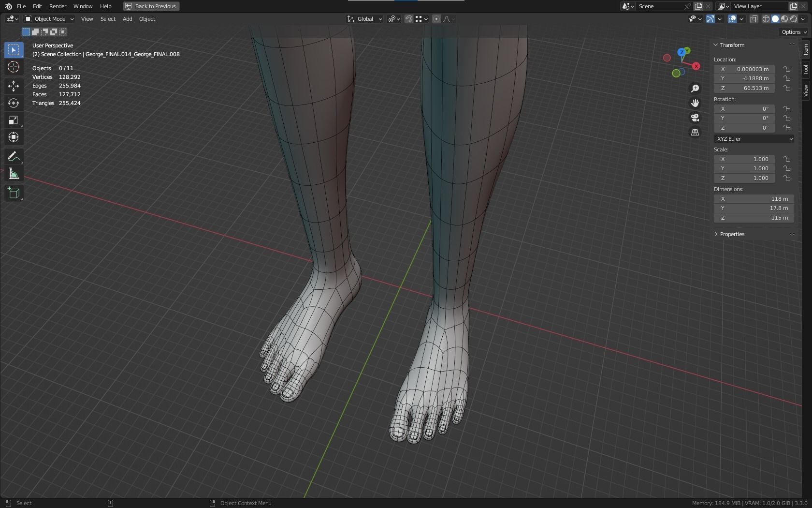Select the Transform tool
Image resolution: width=812 pixels, height=508 pixels.
(14, 137)
